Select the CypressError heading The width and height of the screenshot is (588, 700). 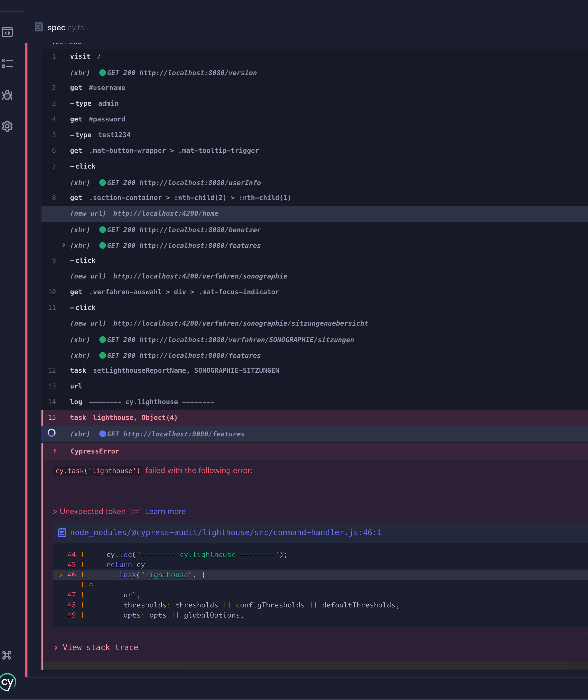95,451
